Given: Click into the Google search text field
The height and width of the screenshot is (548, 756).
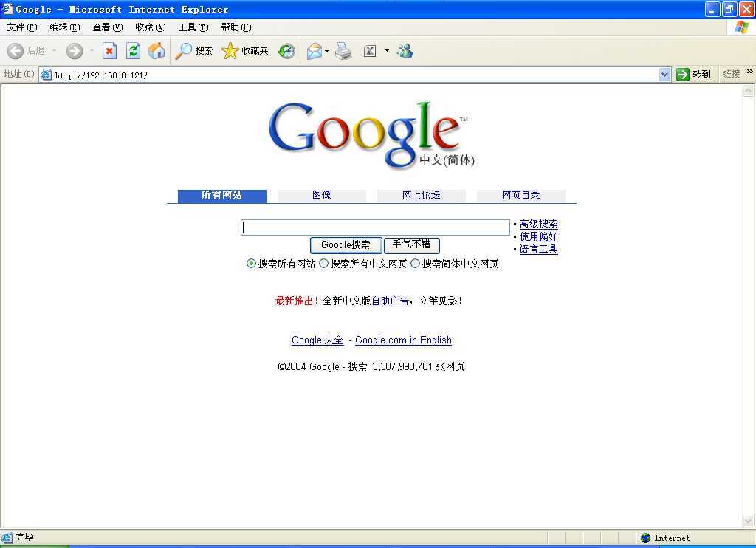Looking at the screenshot, I should [x=375, y=227].
